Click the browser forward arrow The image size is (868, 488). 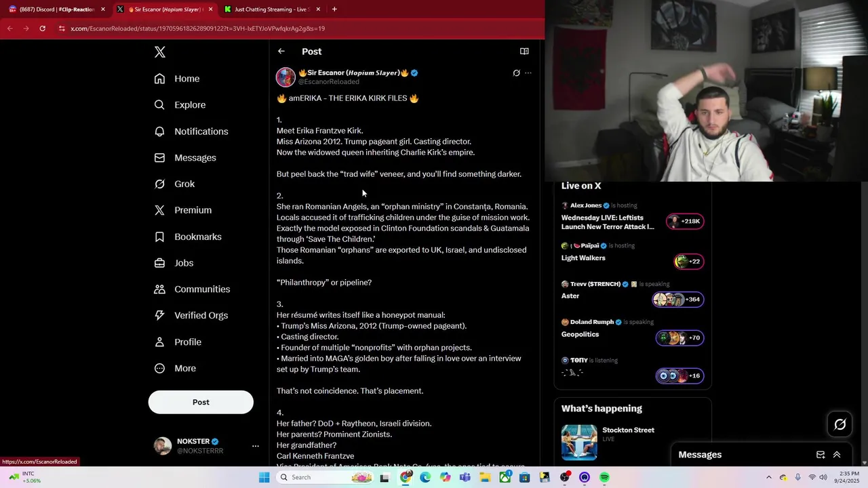click(x=26, y=28)
